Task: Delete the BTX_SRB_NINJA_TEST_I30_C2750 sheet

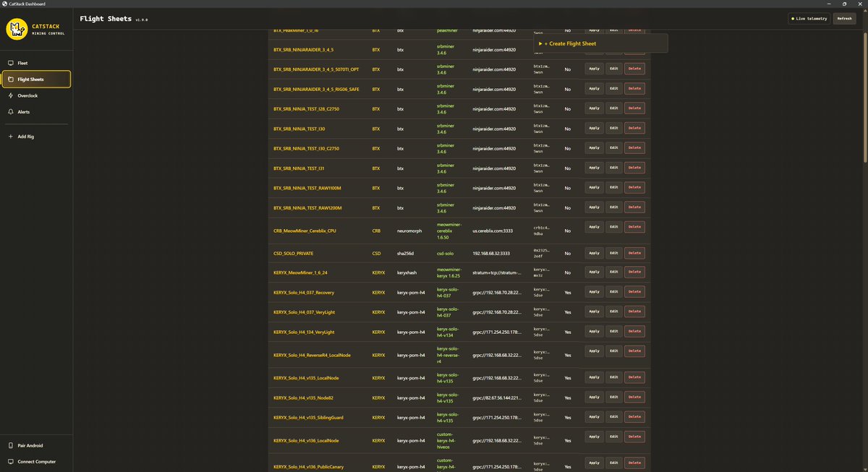Action: tap(634, 147)
